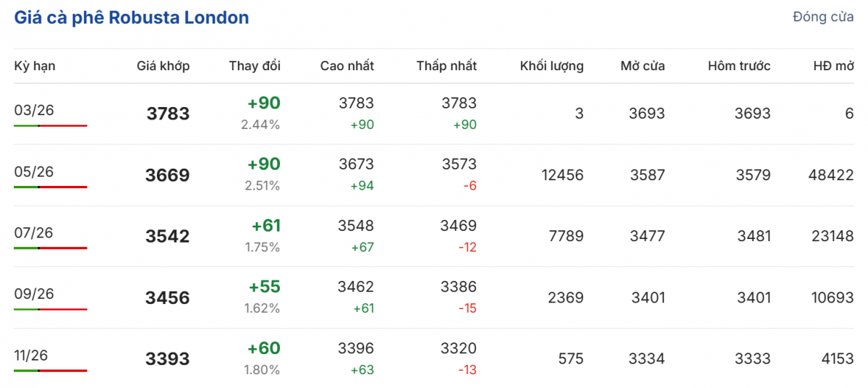Select the 'Kỳ hạn' column header
This screenshot has width=868, height=388.
35,66
